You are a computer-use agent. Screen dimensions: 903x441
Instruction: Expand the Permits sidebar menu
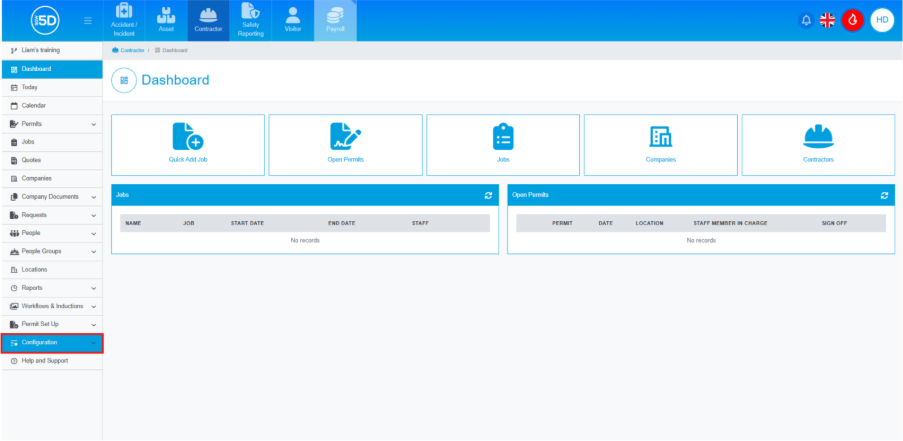click(50, 124)
